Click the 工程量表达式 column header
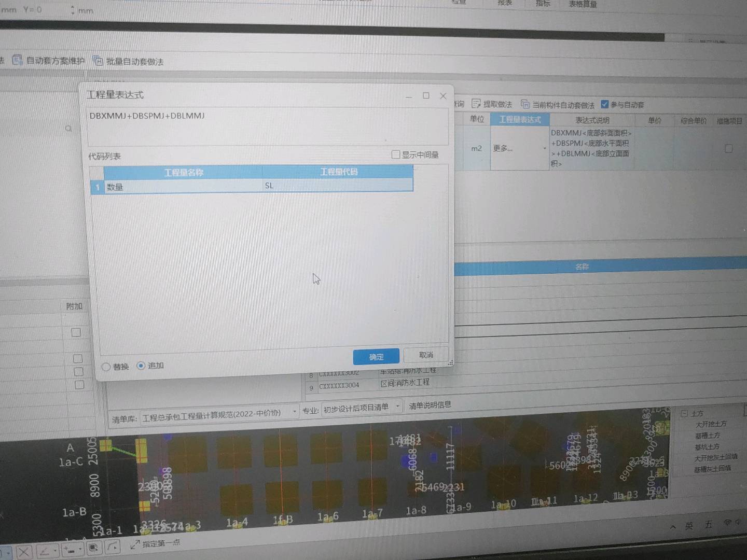The image size is (747, 560). click(520, 119)
